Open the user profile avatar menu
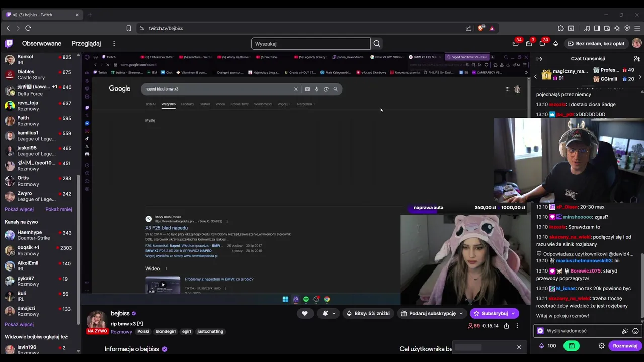Image resolution: width=644 pixels, height=362 pixels. click(636, 44)
